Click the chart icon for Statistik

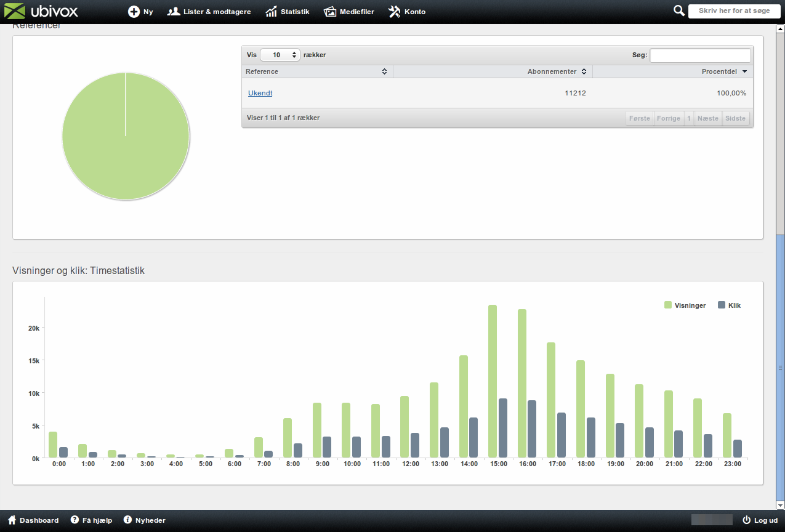[x=271, y=12]
